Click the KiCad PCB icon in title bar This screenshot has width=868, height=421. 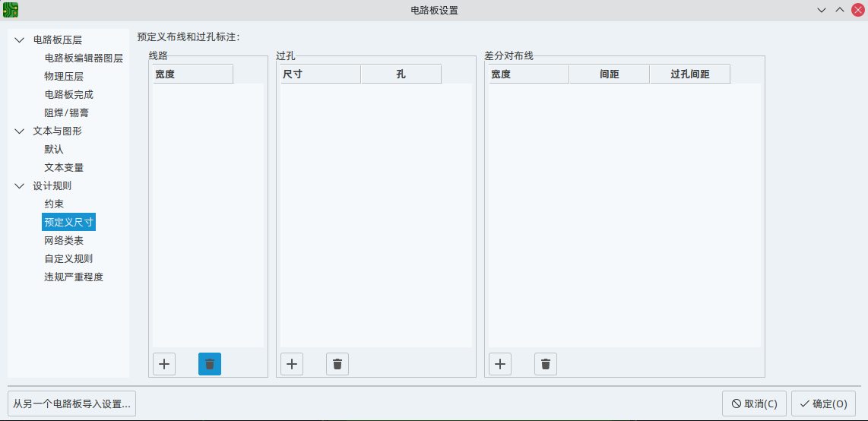(x=11, y=10)
